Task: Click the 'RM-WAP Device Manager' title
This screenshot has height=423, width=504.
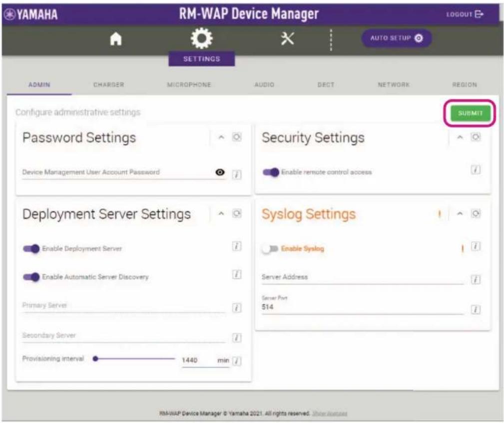Action: click(x=249, y=14)
